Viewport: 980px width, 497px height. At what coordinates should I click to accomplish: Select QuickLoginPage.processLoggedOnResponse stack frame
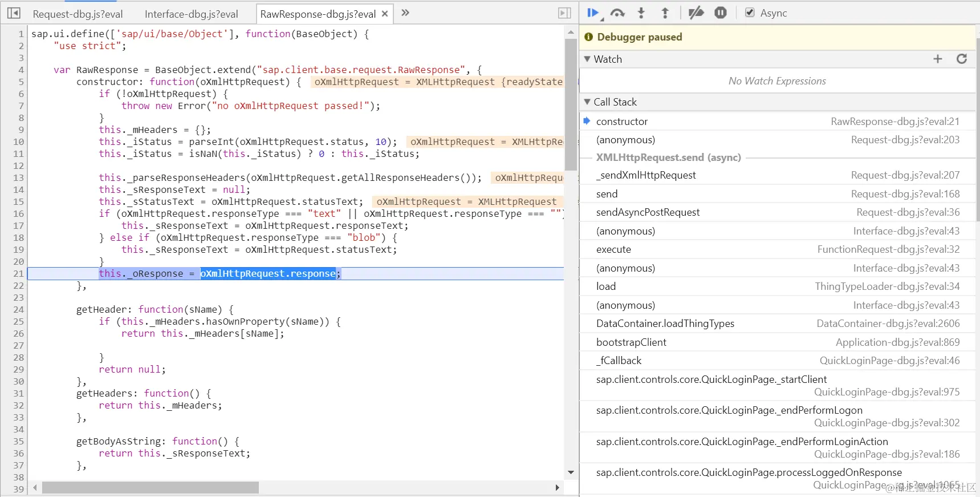[x=778, y=479]
